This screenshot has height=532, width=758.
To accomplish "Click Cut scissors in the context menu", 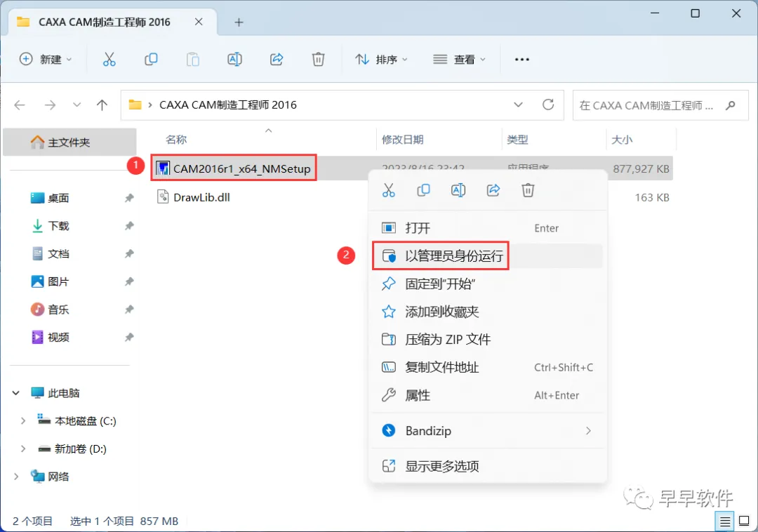I will pyautogui.click(x=389, y=190).
